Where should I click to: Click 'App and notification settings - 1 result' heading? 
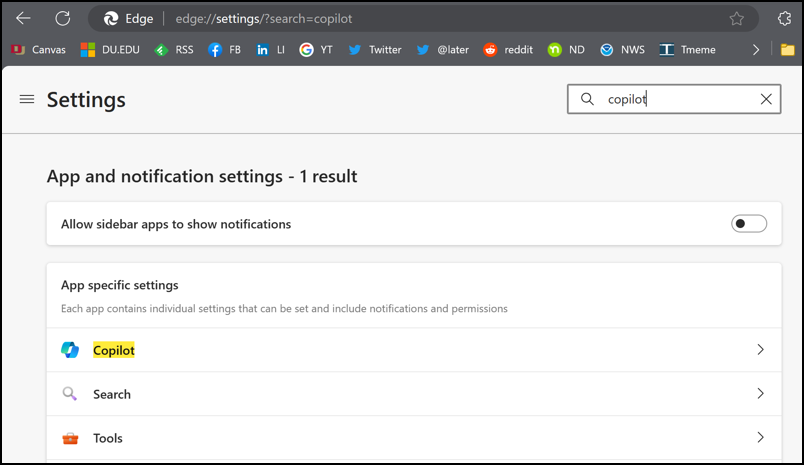click(202, 176)
